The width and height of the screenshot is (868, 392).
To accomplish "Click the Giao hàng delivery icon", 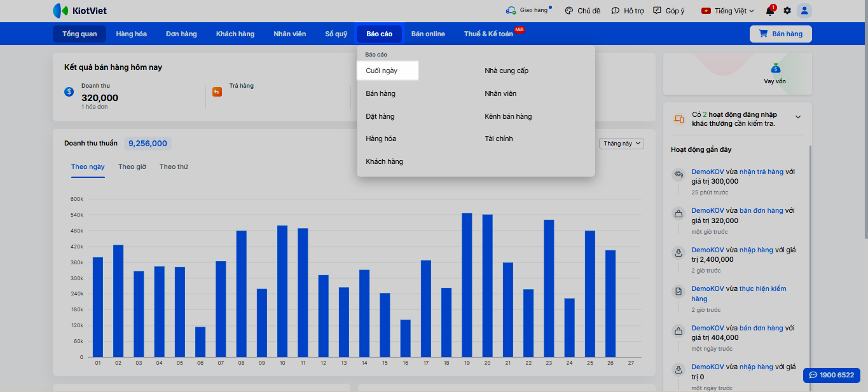I will pos(511,11).
